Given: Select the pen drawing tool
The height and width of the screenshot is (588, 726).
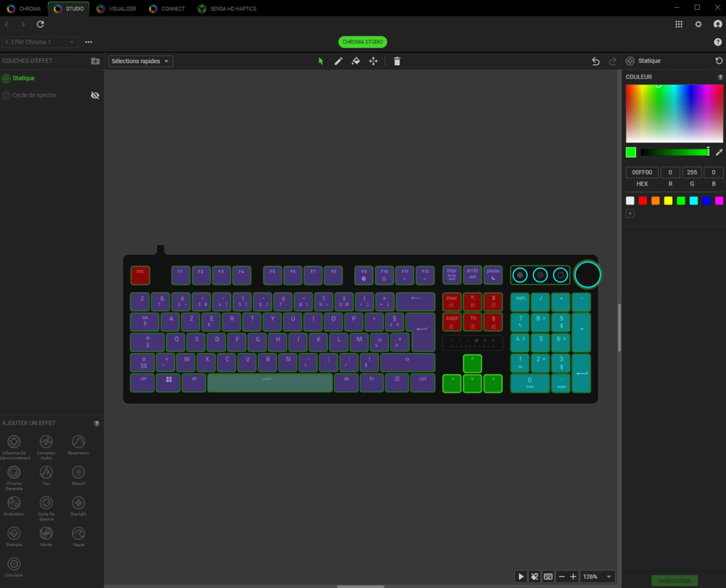Looking at the screenshot, I should tap(338, 61).
